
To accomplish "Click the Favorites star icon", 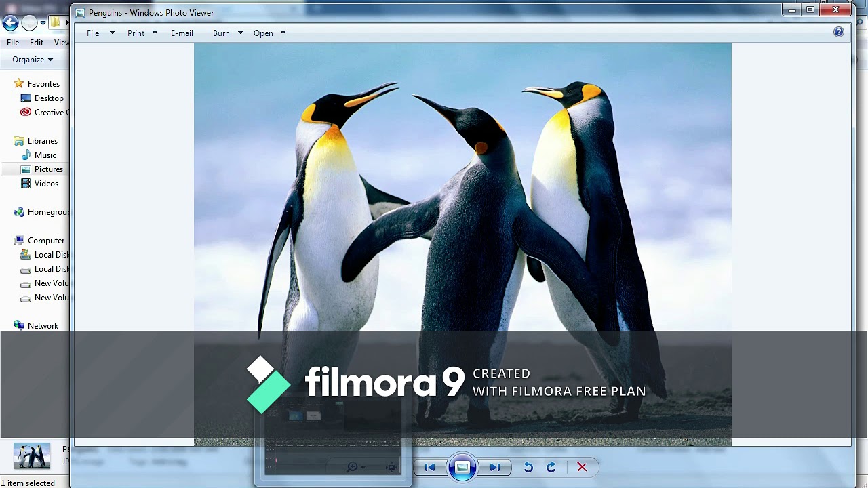I will point(19,83).
